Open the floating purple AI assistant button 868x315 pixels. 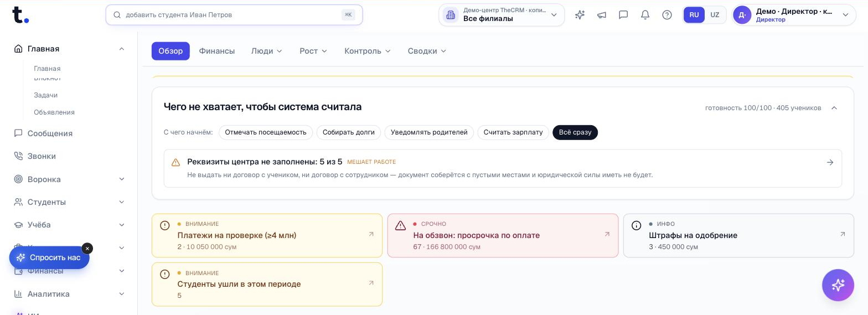click(x=838, y=285)
